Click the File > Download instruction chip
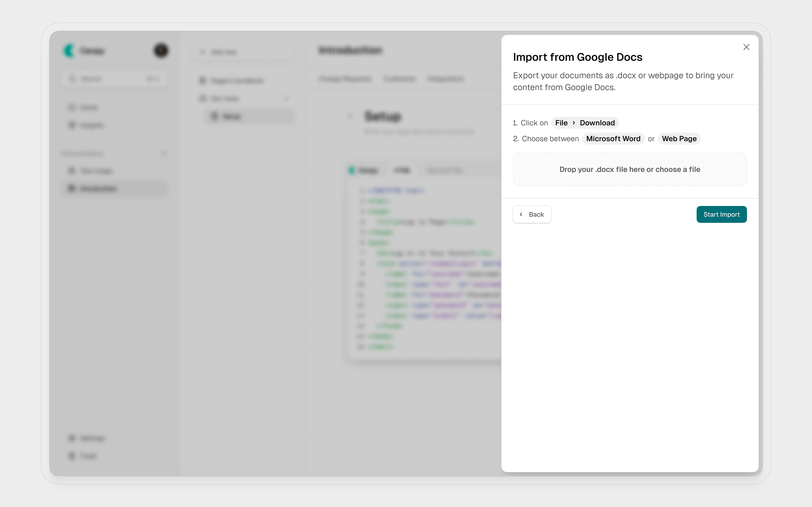 pyautogui.click(x=584, y=123)
